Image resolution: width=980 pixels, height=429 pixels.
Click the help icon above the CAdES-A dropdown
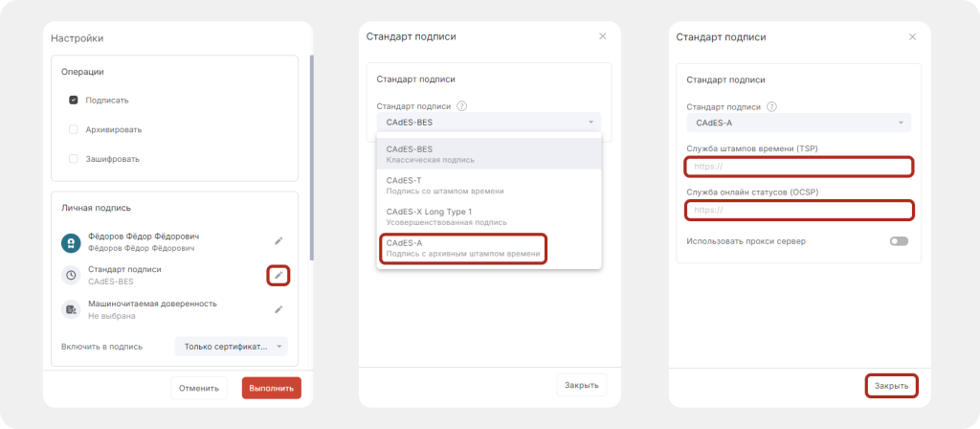point(771,106)
